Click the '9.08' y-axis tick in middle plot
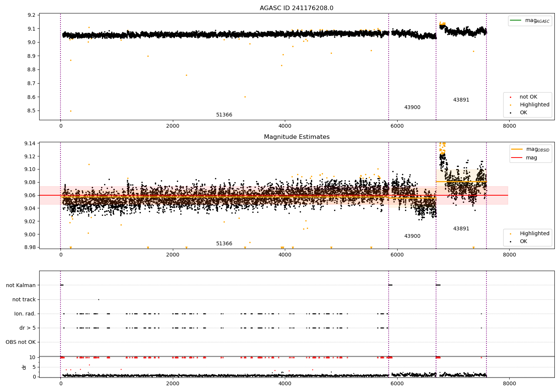This screenshot has width=560, height=392. coord(30,183)
